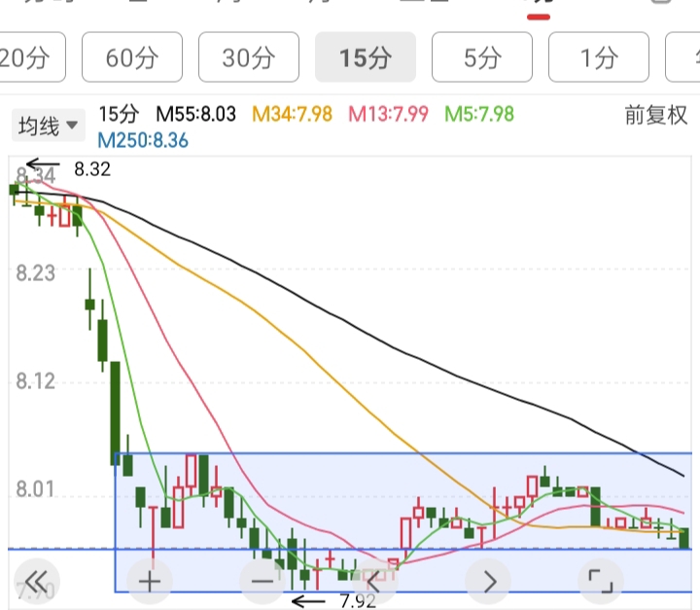700x610 pixels.
Task: Tap the M13:7.99 moving average label
Action: [x=388, y=115]
